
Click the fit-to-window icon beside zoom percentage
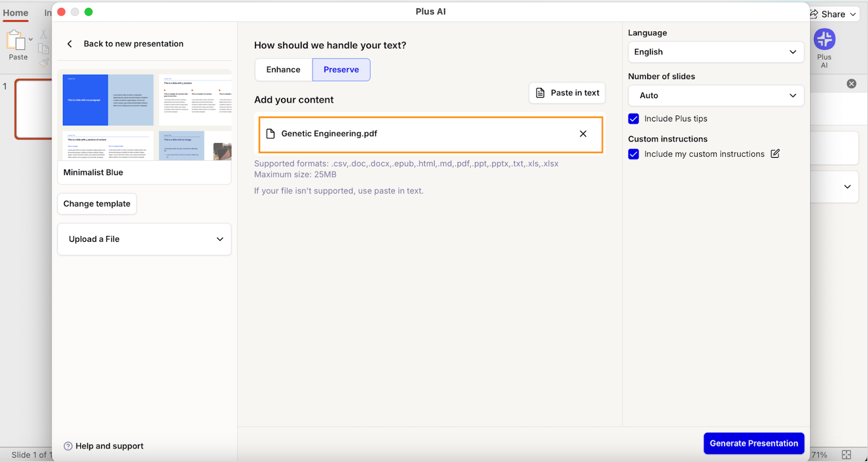click(846, 455)
